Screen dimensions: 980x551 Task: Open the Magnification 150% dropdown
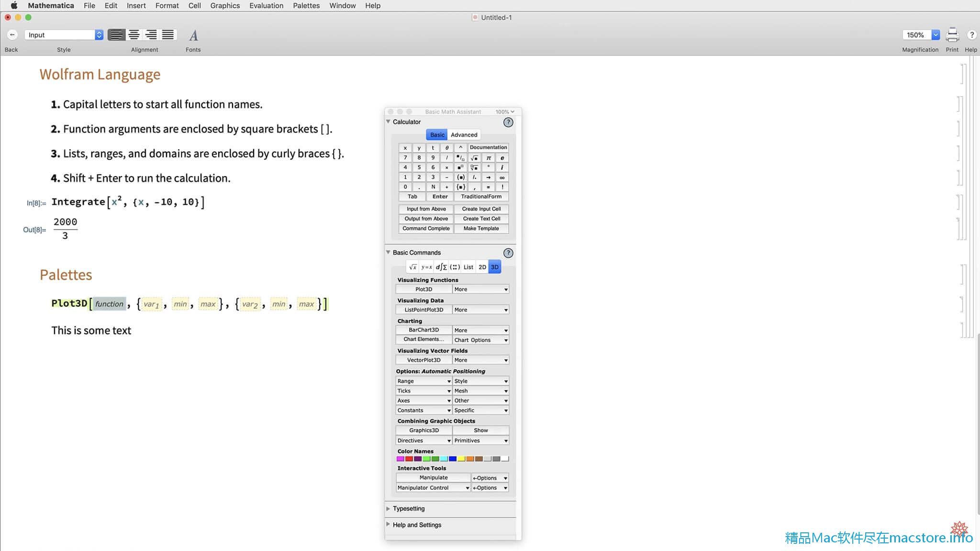921,35
